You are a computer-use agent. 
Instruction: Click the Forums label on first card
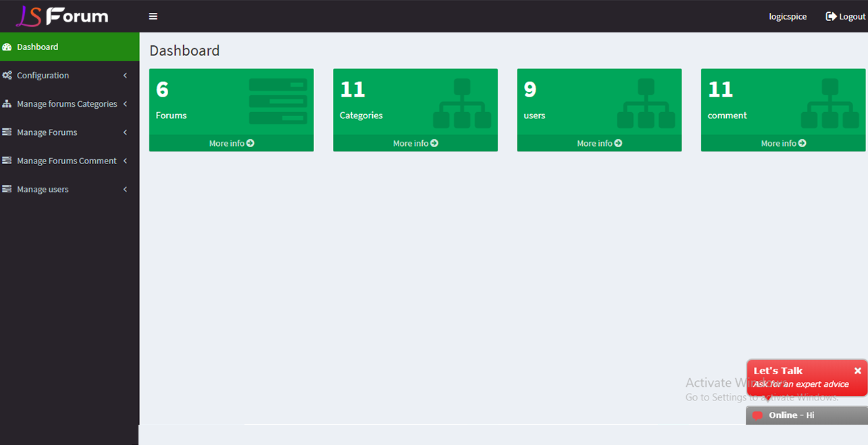172,115
